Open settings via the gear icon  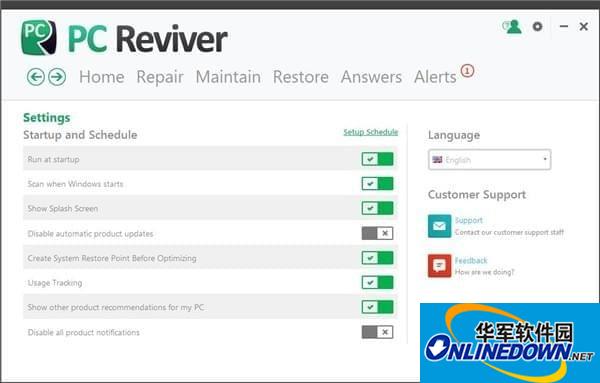pos(537,26)
